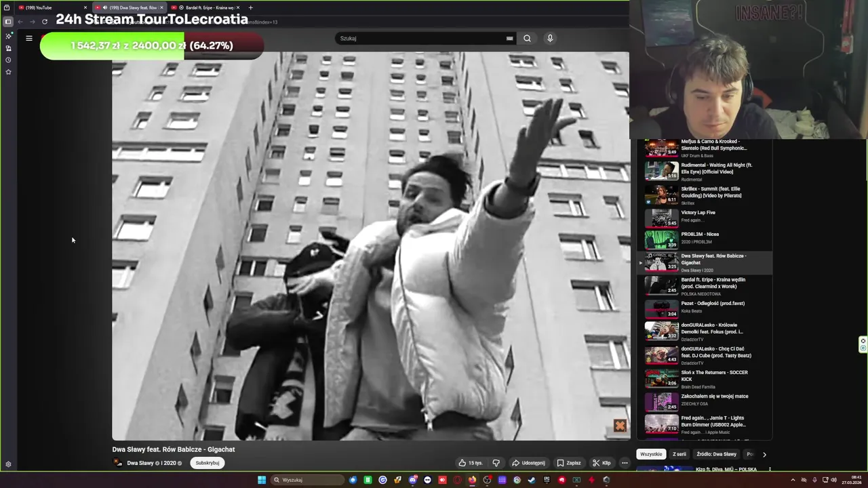Open Steam from the taskbar
868x488 pixels.
pos(532,480)
